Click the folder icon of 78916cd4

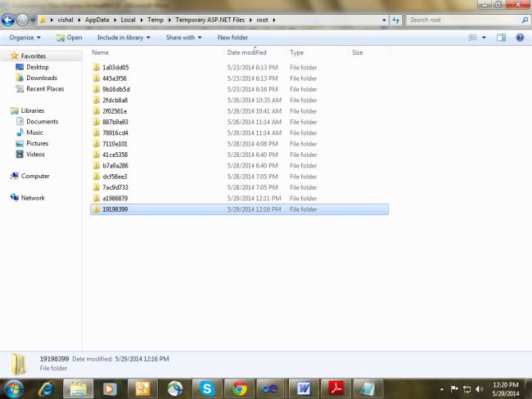click(x=97, y=132)
